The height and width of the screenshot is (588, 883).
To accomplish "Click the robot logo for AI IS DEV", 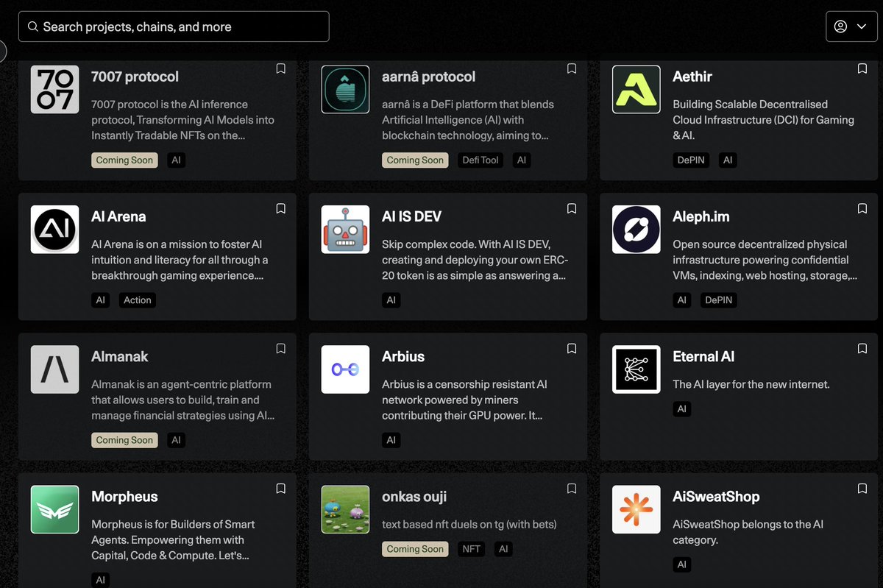I will (x=345, y=229).
